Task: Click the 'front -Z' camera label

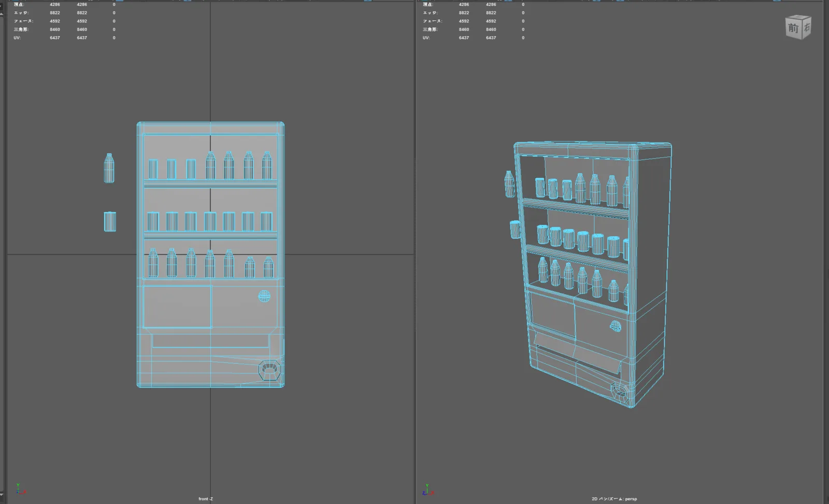Action: (206, 499)
